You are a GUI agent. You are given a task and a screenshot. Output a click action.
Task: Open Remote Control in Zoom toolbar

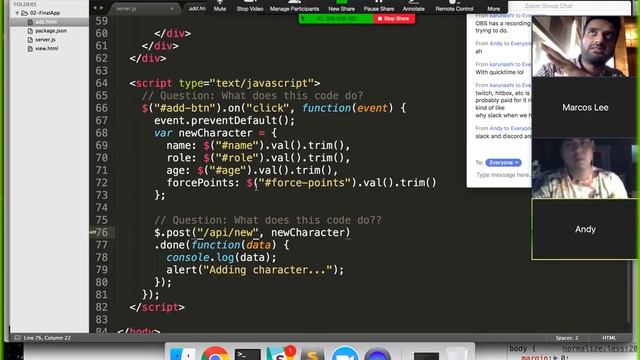tap(454, 6)
